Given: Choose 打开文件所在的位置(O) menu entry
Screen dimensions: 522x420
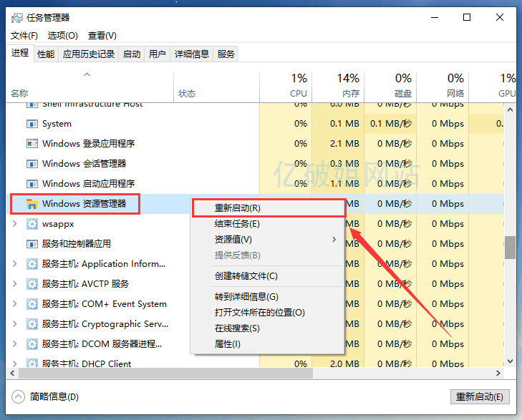Looking at the screenshot, I should [x=269, y=313].
